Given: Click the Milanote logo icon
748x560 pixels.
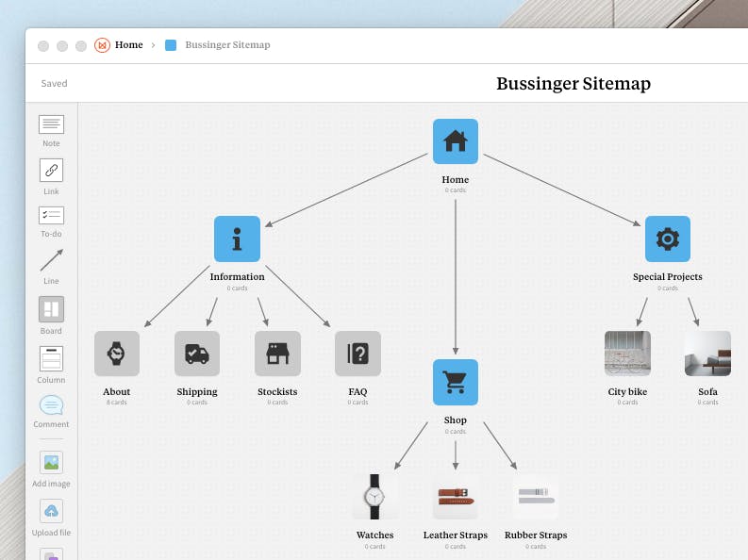Looking at the screenshot, I should (x=102, y=45).
